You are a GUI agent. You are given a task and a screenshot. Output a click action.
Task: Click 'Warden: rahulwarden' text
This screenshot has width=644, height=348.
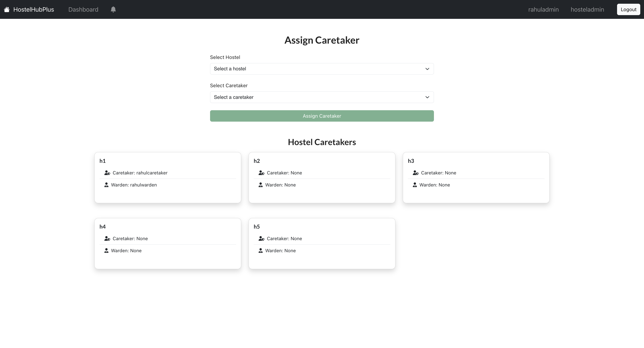coord(134,185)
